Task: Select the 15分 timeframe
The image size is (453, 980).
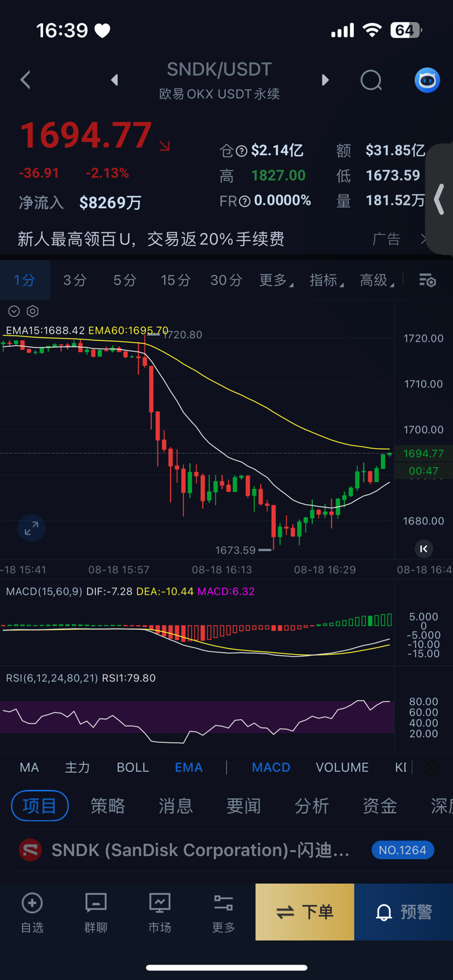Action: click(x=176, y=280)
